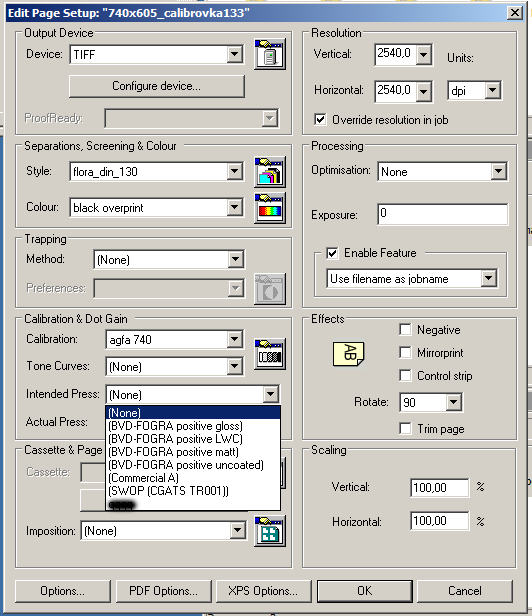This screenshot has width=532, height=616.
Task: Confirm with the OK button
Action: coord(365,591)
